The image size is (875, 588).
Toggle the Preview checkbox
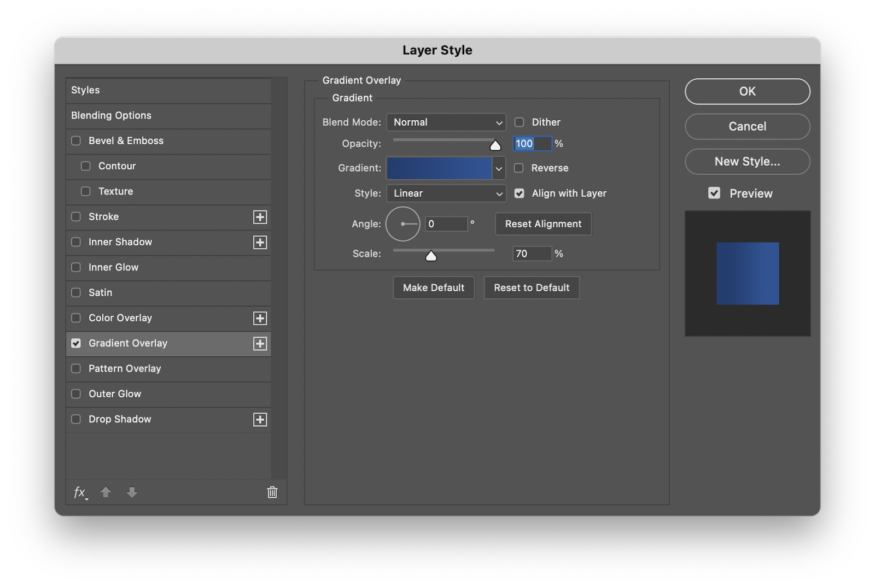pos(714,193)
